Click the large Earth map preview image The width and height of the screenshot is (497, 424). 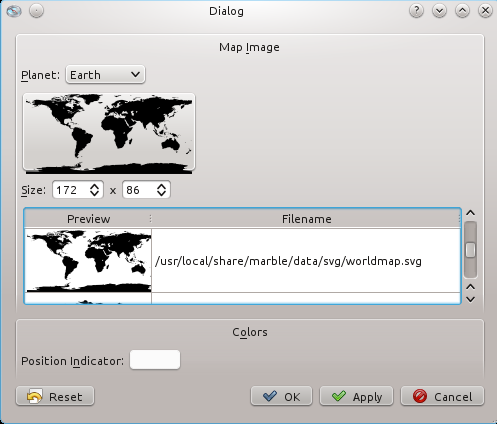coord(109,133)
